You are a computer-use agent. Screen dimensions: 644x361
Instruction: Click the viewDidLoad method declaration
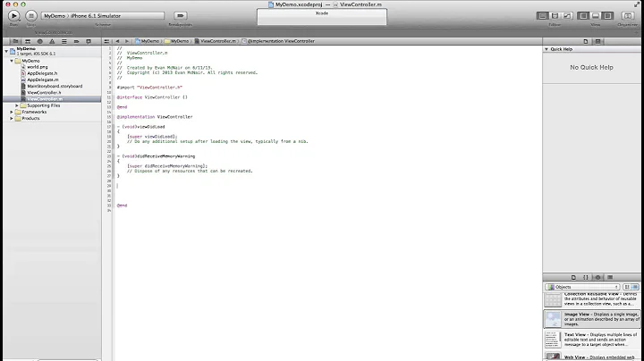tap(141, 127)
